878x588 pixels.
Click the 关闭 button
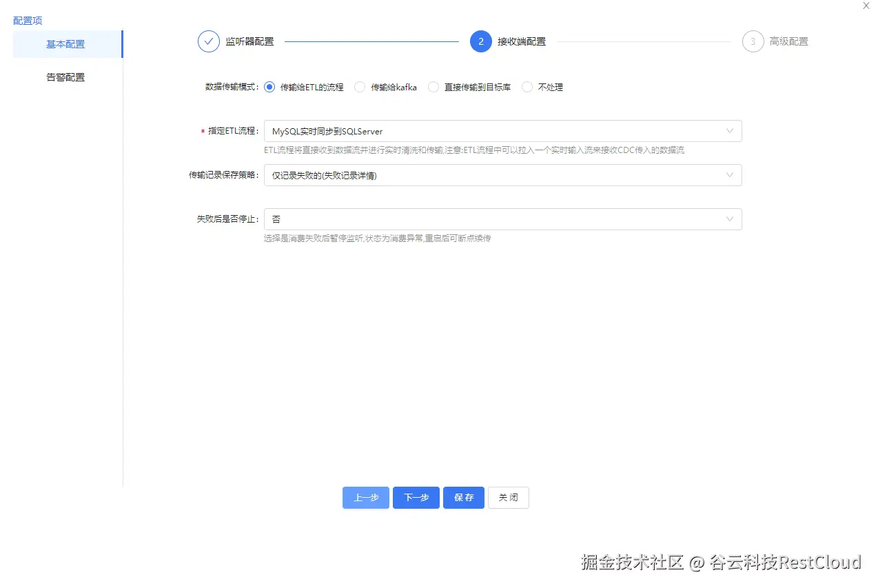coord(509,498)
